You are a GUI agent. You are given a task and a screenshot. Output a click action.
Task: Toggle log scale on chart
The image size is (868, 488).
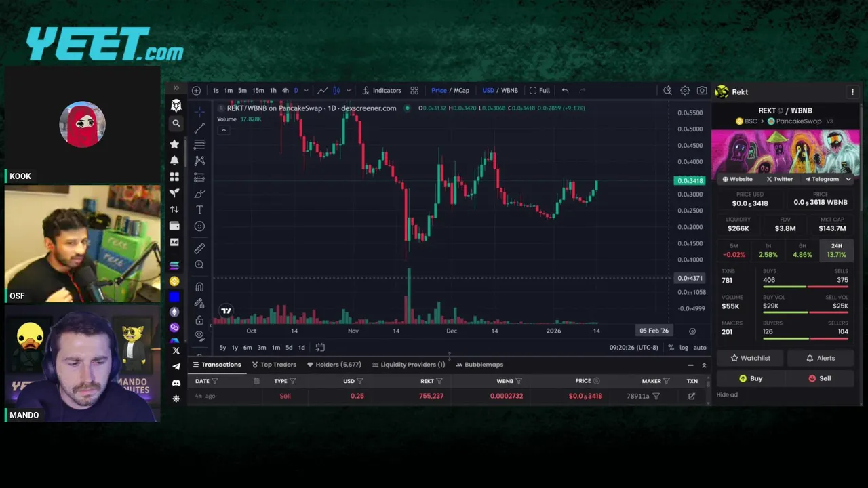684,348
